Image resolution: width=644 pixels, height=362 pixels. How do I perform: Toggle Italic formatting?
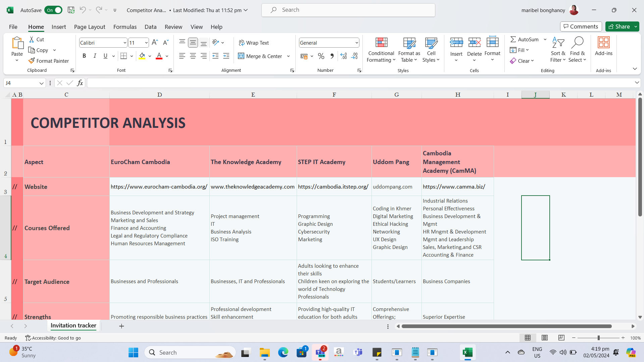click(95, 56)
